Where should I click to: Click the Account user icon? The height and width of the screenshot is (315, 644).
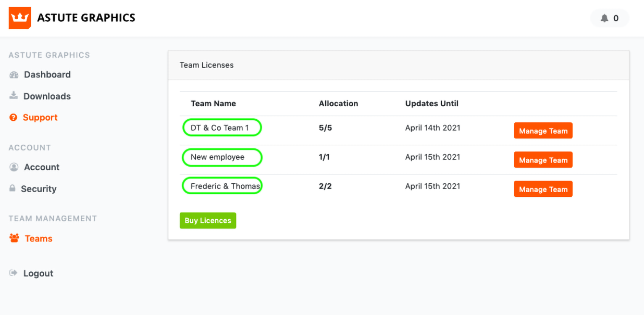click(14, 167)
